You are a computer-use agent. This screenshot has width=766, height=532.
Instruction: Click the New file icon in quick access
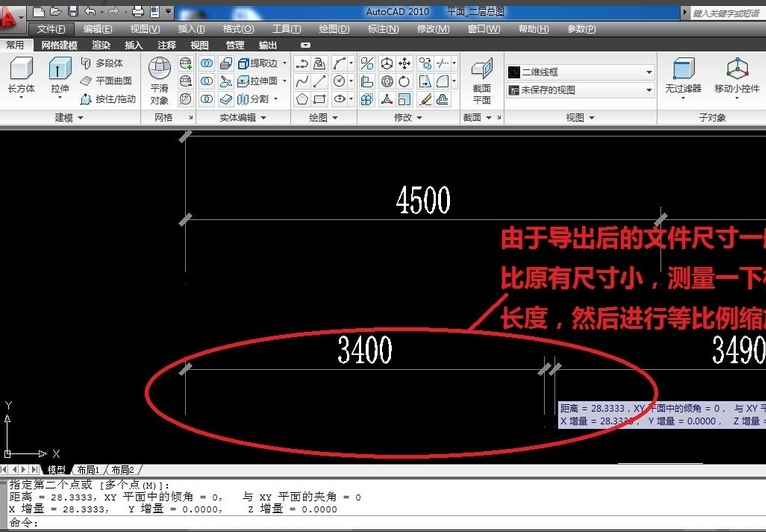click(39, 11)
